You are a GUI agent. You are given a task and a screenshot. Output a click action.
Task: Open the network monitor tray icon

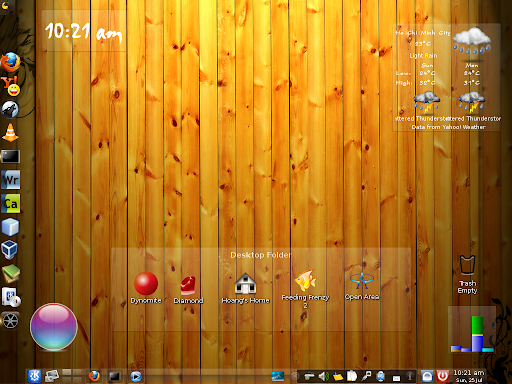click(x=381, y=377)
